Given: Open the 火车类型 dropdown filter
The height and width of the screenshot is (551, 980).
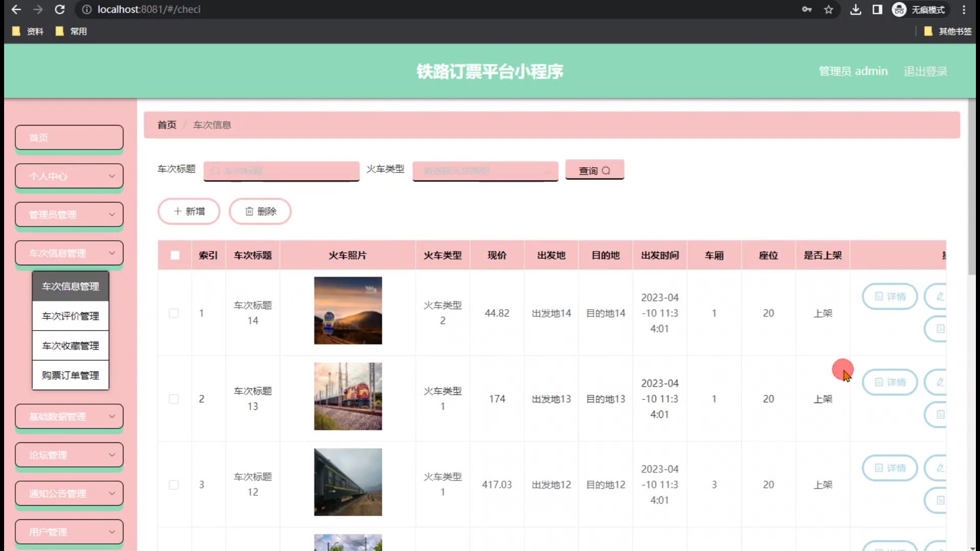Looking at the screenshot, I should click(485, 171).
